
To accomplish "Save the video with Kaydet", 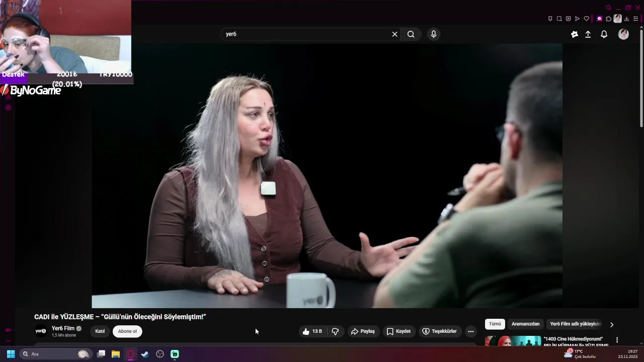I will pyautogui.click(x=398, y=331).
